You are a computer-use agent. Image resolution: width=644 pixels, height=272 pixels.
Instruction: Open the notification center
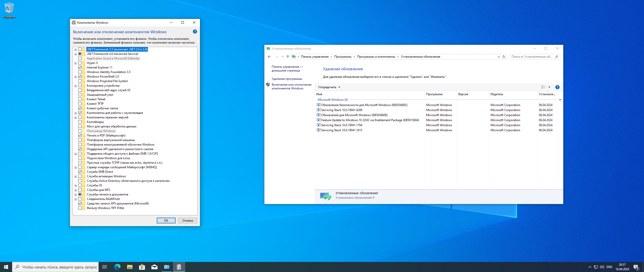point(636,267)
